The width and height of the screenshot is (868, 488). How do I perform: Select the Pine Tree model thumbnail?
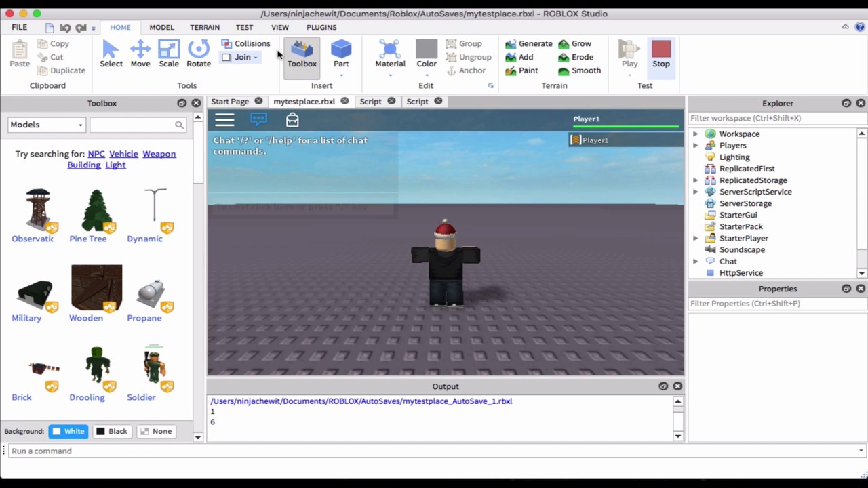click(x=96, y=211)
